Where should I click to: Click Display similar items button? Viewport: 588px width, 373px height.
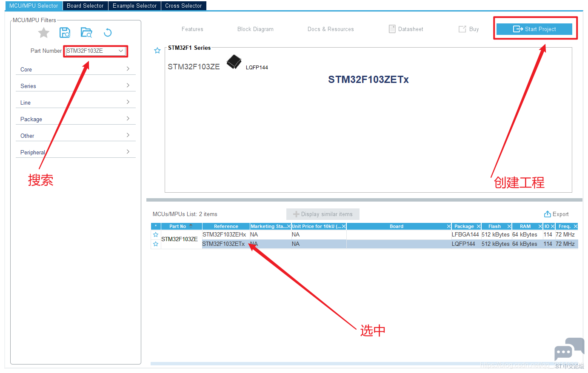pyautogui.click(x=323, y=214)
